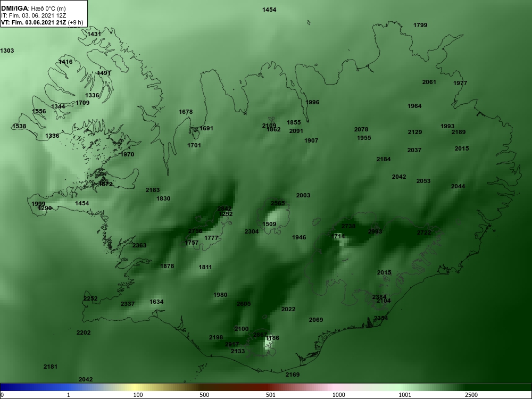Click the map value 1757
532x399 pixels.
(x=192, y=243)
